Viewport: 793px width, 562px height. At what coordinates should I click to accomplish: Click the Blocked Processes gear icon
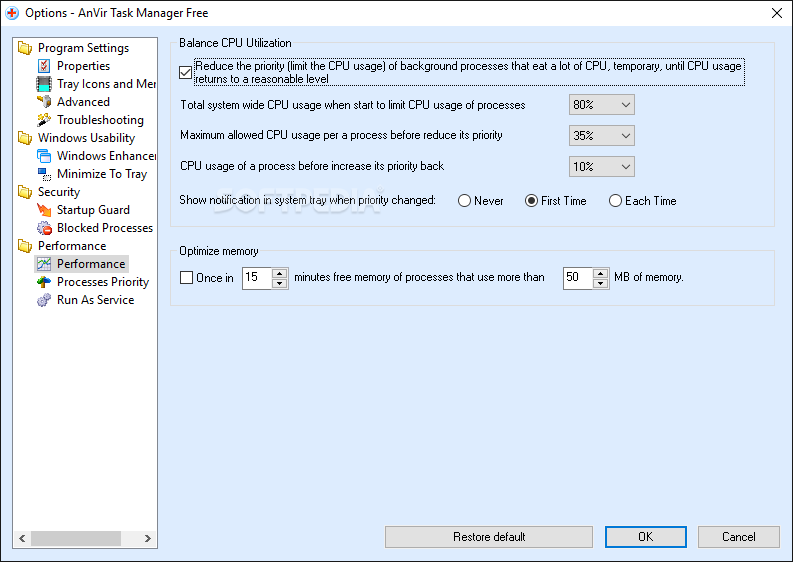[x=44, y=228]
